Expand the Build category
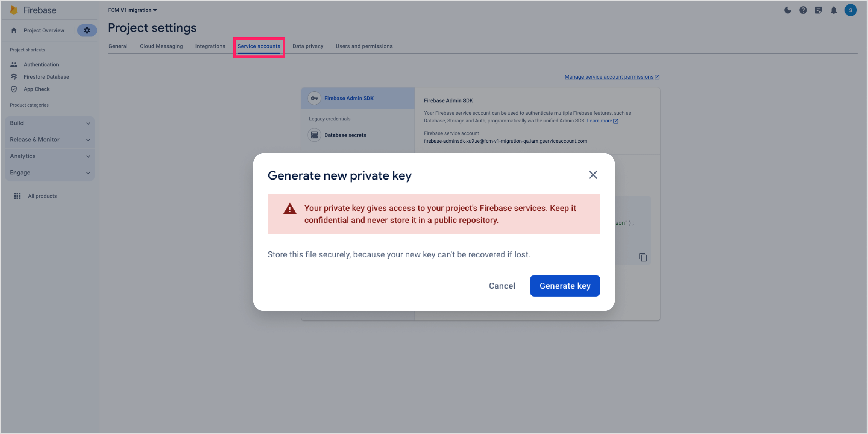 50,123
